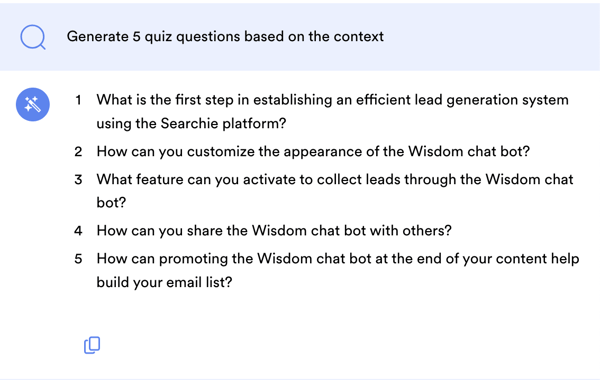Select question about promoting Wisdom chat bot
Viewport: 600px width, 380px height.
tap(338, 270)
